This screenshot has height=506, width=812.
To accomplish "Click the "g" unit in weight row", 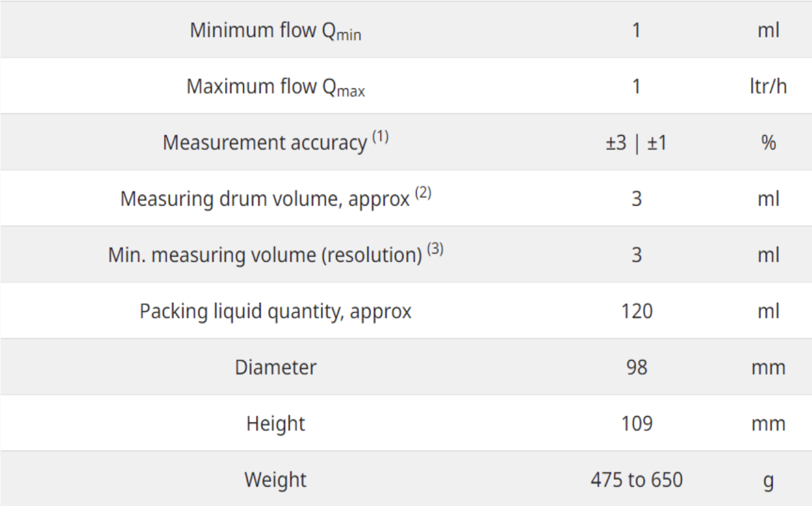I will tap(768, 481).
